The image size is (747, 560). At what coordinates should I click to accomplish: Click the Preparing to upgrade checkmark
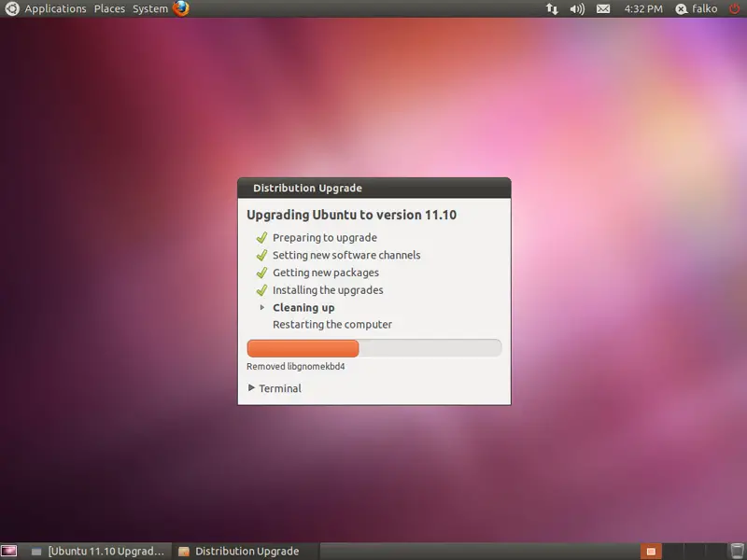[x=261, y=238]
